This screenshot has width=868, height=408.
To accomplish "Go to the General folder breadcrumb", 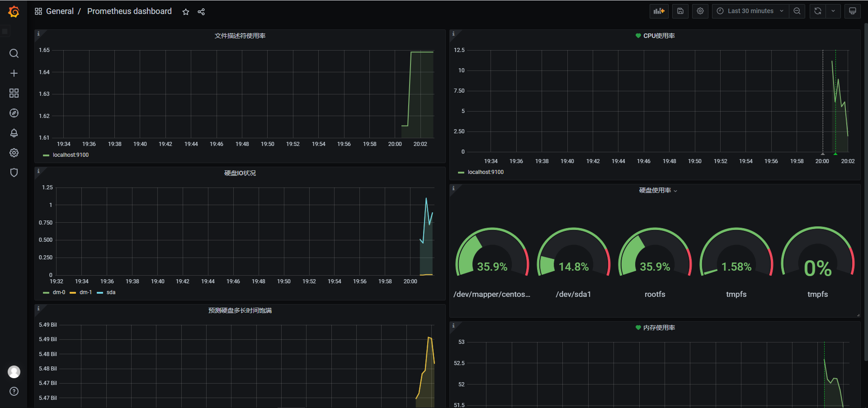I will coord(60,11).
